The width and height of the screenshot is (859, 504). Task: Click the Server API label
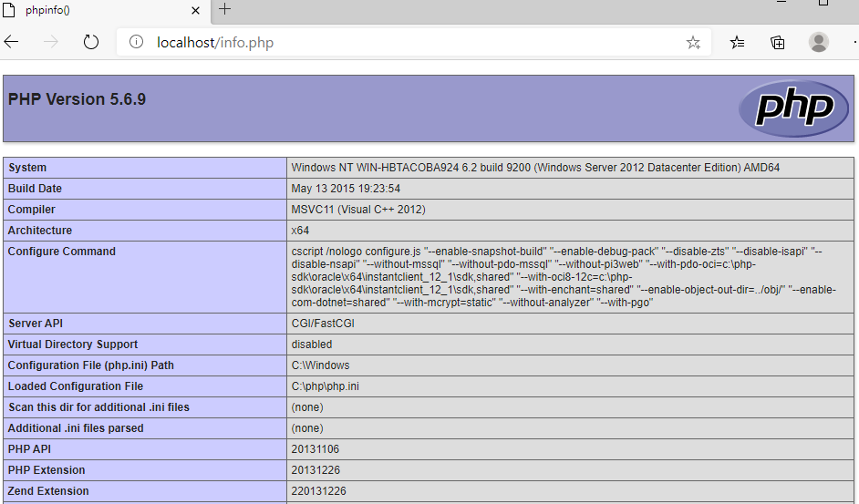[x=35, y=324]
